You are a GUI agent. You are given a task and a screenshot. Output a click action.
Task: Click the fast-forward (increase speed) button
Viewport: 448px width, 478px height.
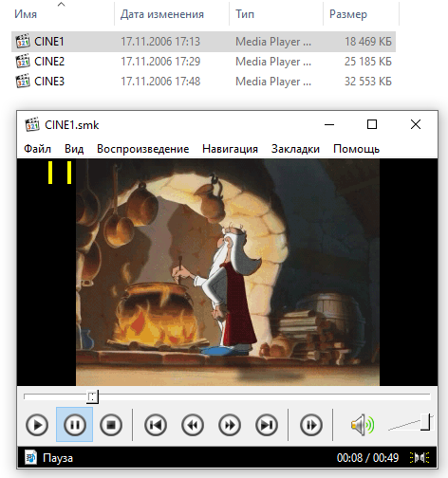coord(230,425)
